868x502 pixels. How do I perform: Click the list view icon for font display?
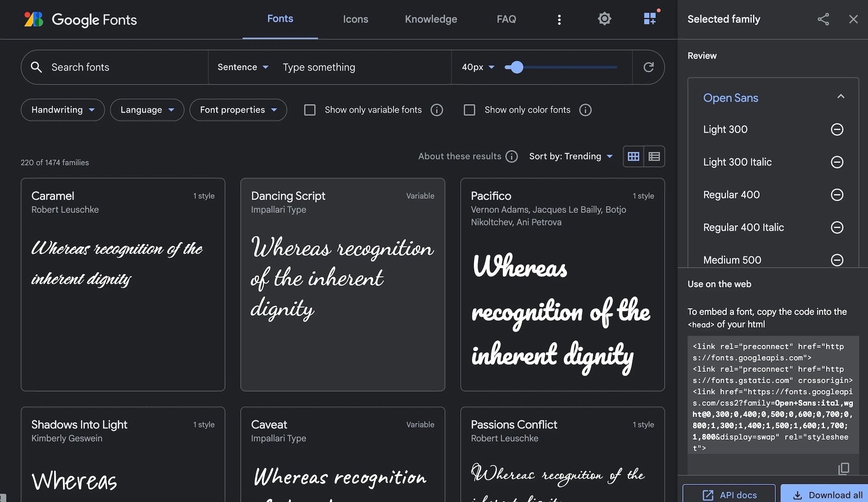pos(654,156)
